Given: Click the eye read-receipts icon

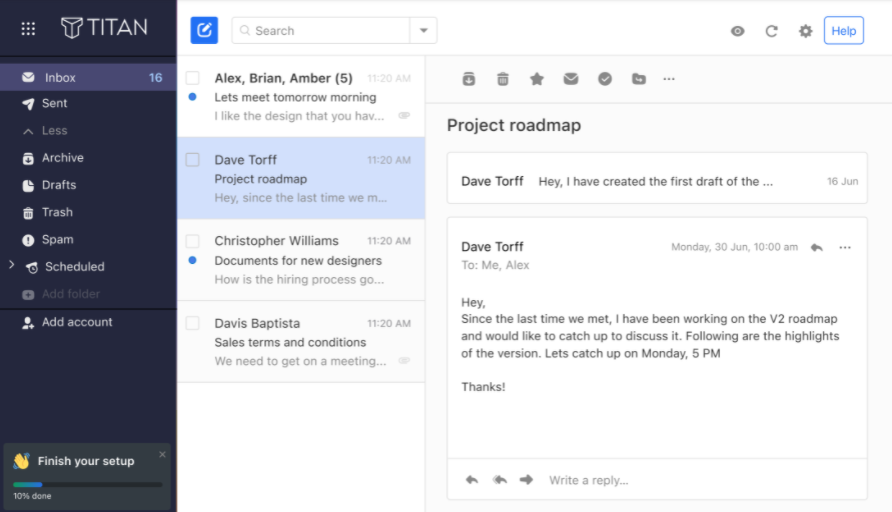Looking at the screenshot, I should pyautogui.click(x=737, y=31).
